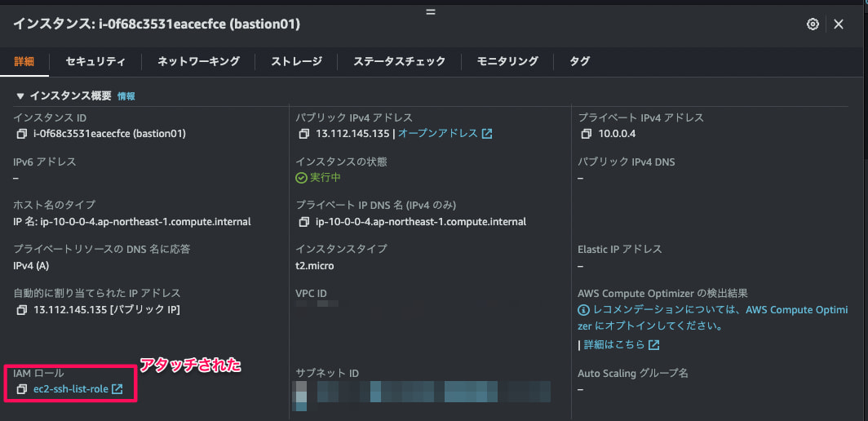Collapse the インスタンス概要 section
The height and width of the screenshot is (421, 868).
click(20, 95)
